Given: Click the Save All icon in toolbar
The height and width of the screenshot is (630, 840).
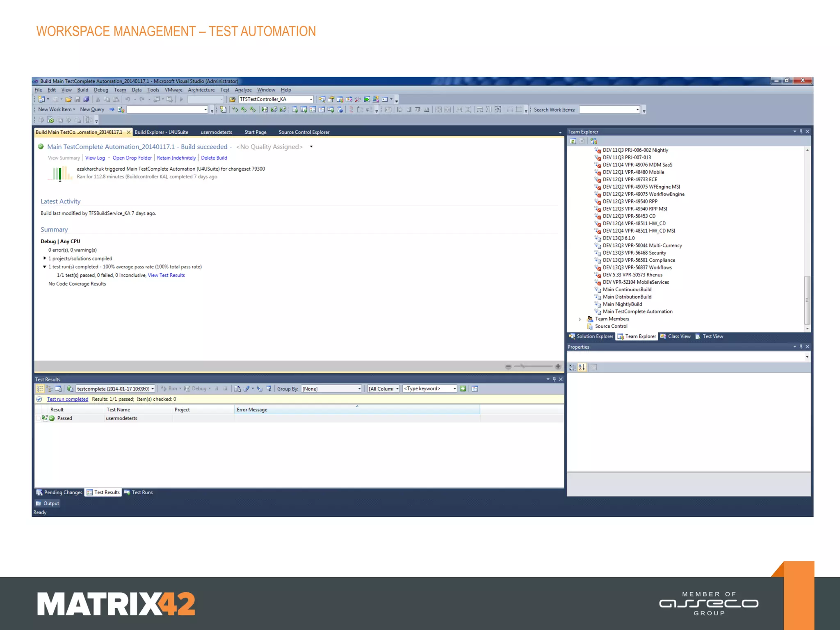Looking at the screenshot, I should [86, 99].
